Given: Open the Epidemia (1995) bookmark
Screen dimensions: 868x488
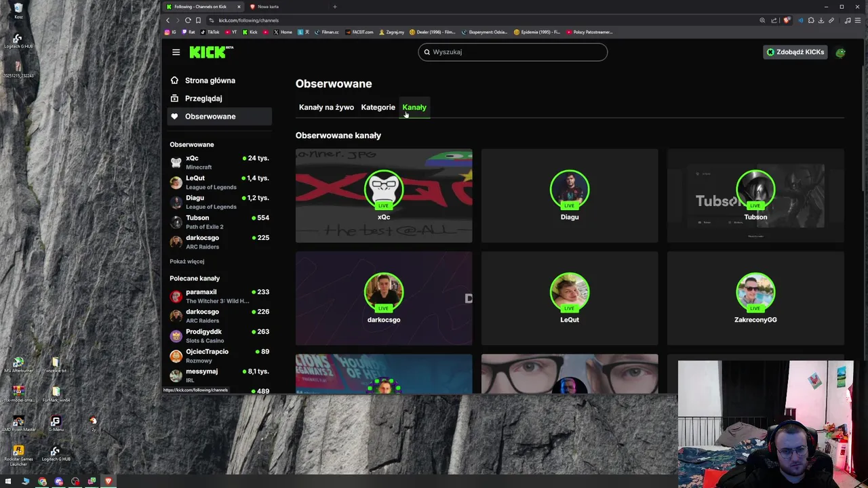Looking at the screenshot, I should click(537, 32).
